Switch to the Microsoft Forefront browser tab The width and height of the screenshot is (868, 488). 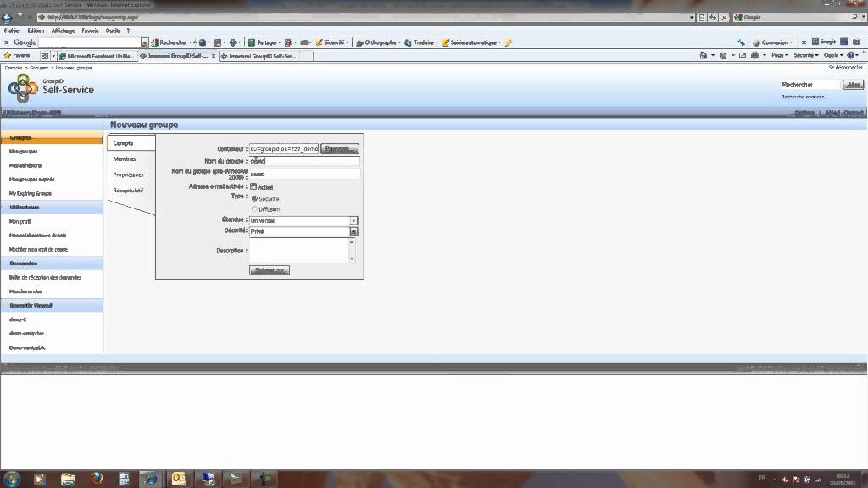[97, 56]
